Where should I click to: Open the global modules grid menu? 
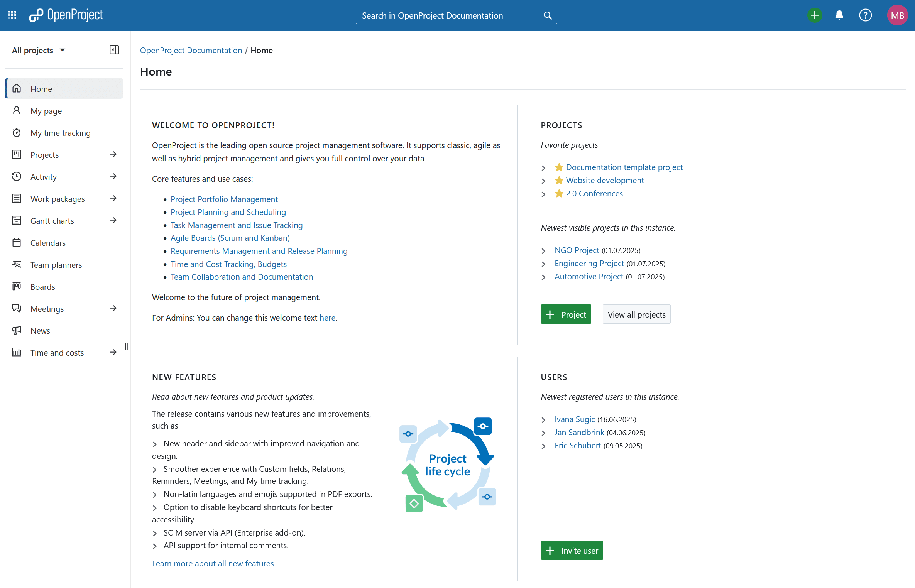[12, 15]
